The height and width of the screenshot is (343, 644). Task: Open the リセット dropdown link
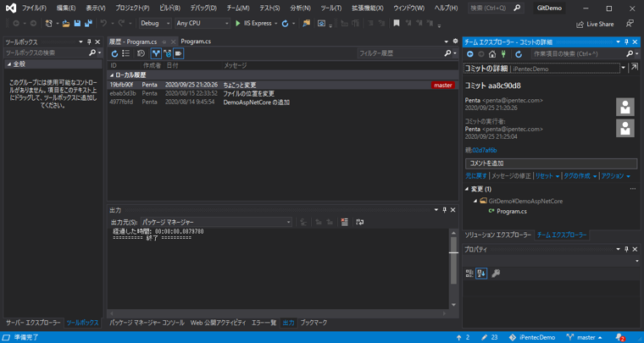[x=547, y=176]
